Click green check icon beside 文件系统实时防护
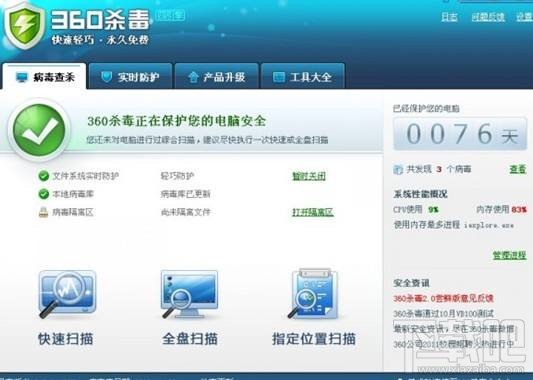Viewport: 533px width, 380px height. click(x=44, y=176)
